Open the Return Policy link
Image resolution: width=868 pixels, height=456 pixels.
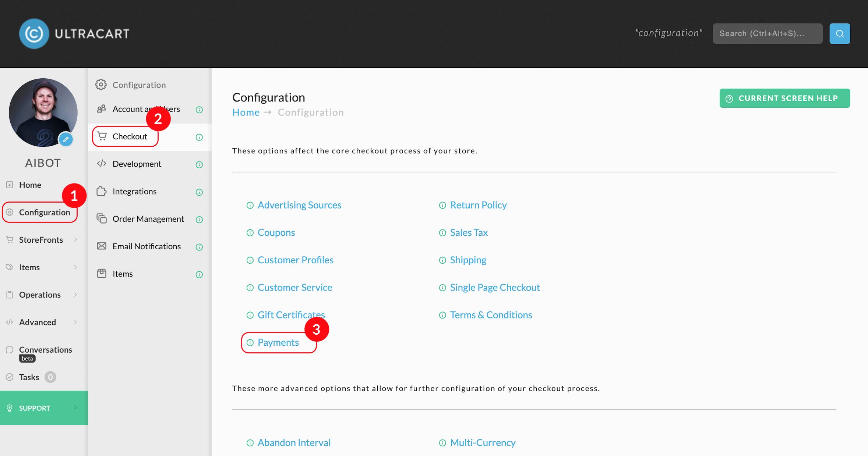pos(478,205)
